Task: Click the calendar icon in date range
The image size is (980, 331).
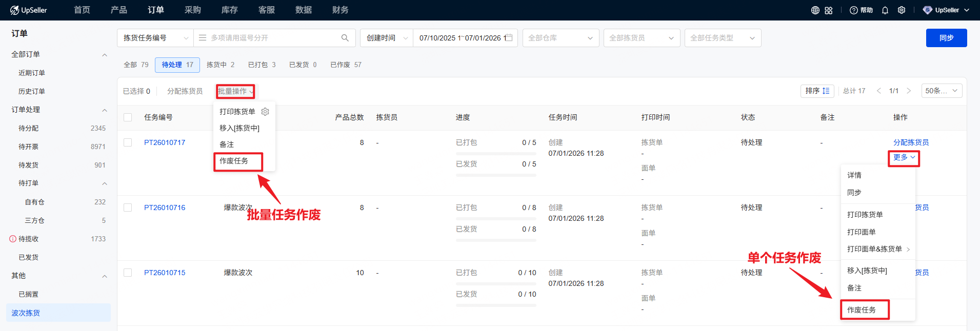Action: 509,38
